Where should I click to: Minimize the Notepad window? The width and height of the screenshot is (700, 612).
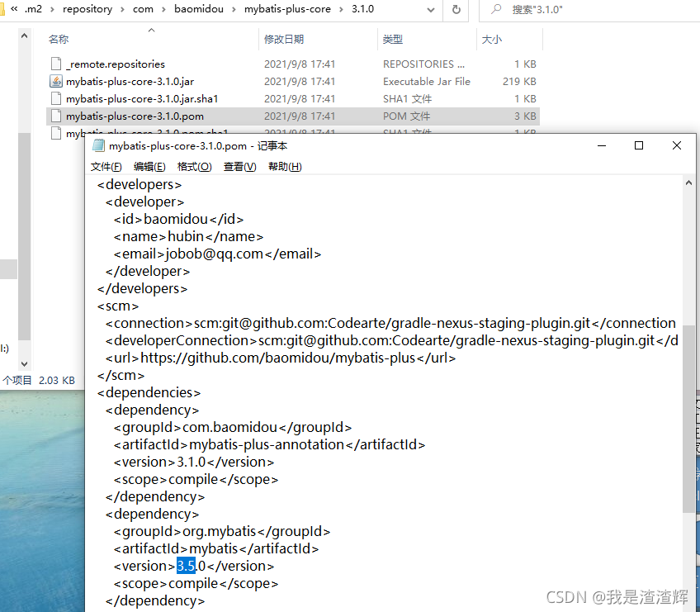point(602,145)
